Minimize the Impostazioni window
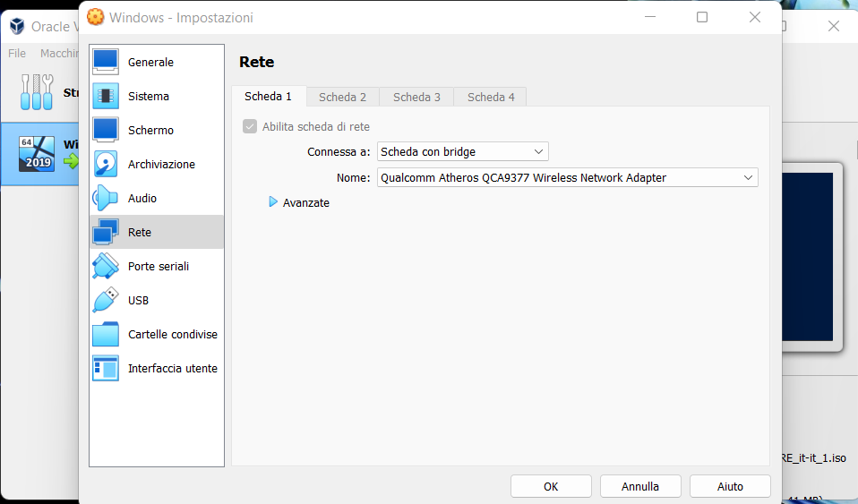This screenshot has height=504, width=858. click(650, 18)
